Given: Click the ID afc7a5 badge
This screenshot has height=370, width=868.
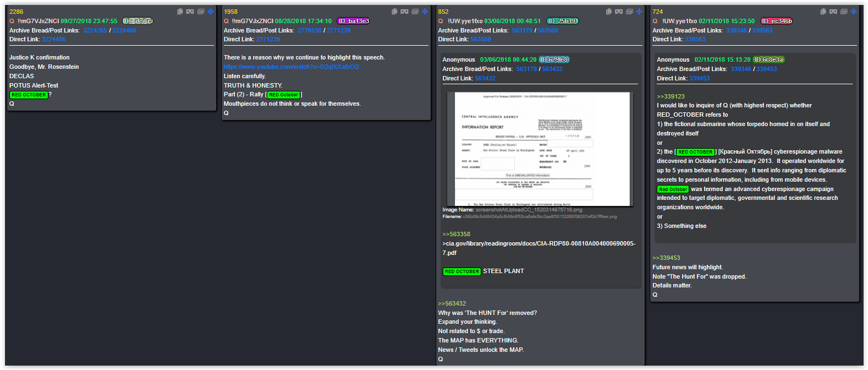Looking at the screenshot, I should coord(138,21).
